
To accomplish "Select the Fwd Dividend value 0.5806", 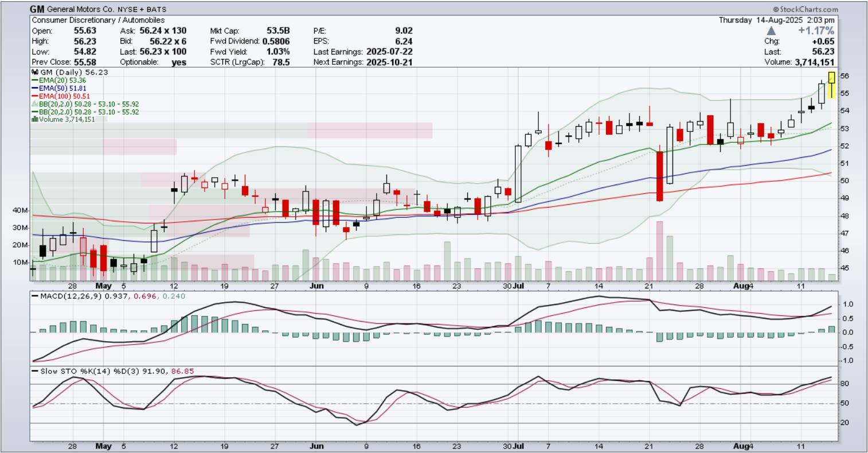I will coord(276,41).
